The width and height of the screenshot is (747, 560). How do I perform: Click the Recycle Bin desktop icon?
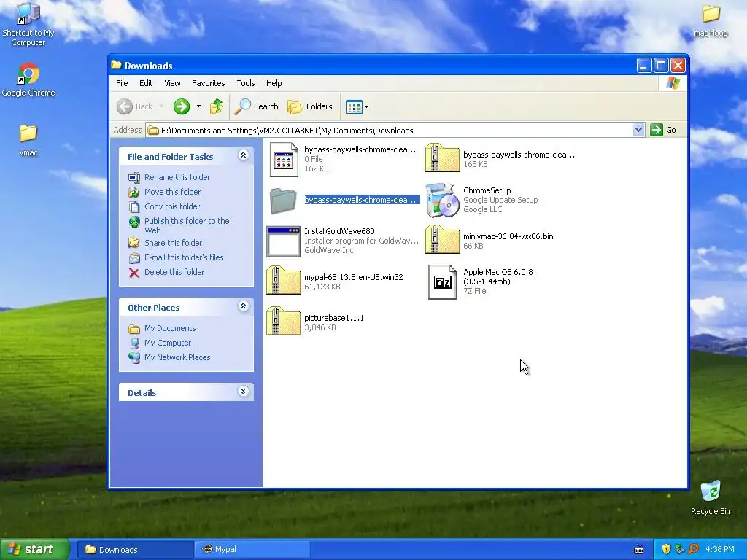(x=711, y=498)
